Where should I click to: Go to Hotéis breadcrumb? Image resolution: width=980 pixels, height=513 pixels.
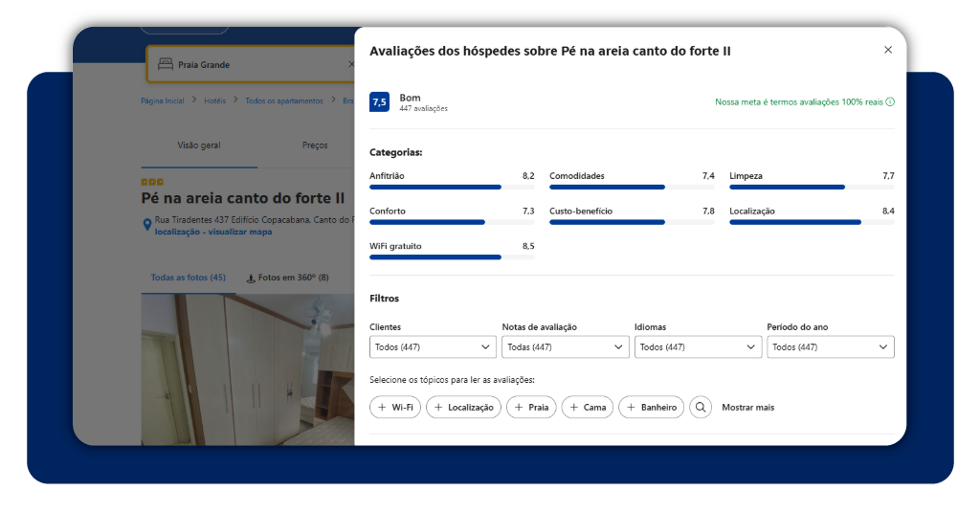click(x=214, y=100)
